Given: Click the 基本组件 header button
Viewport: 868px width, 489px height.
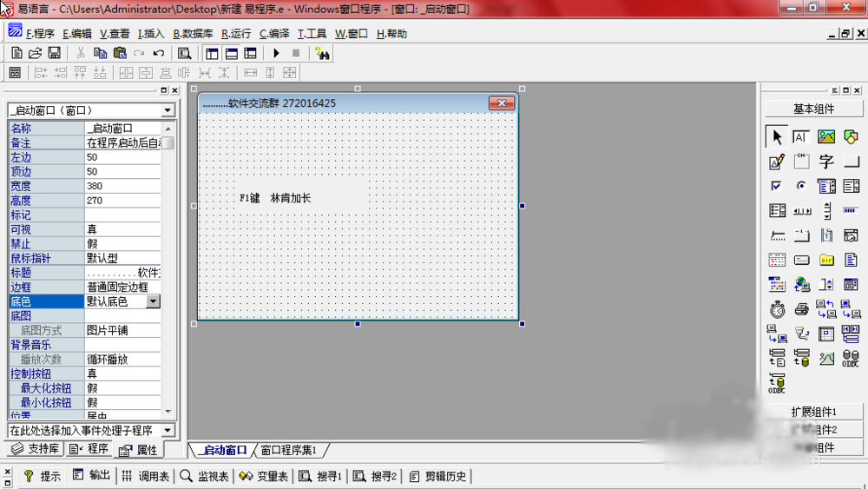Looking at the screenshot, I should pyautogui.click(x=814, y=109).
